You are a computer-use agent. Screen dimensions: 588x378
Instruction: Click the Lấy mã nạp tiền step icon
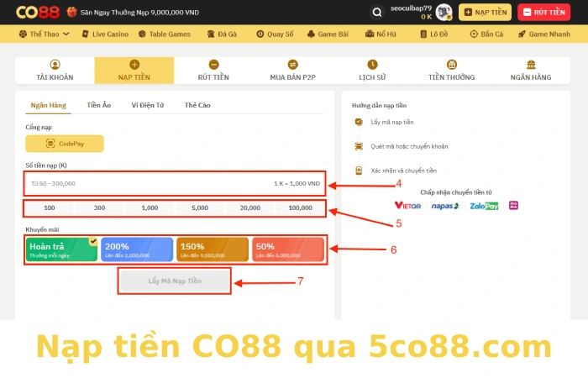tap(359, 122)
